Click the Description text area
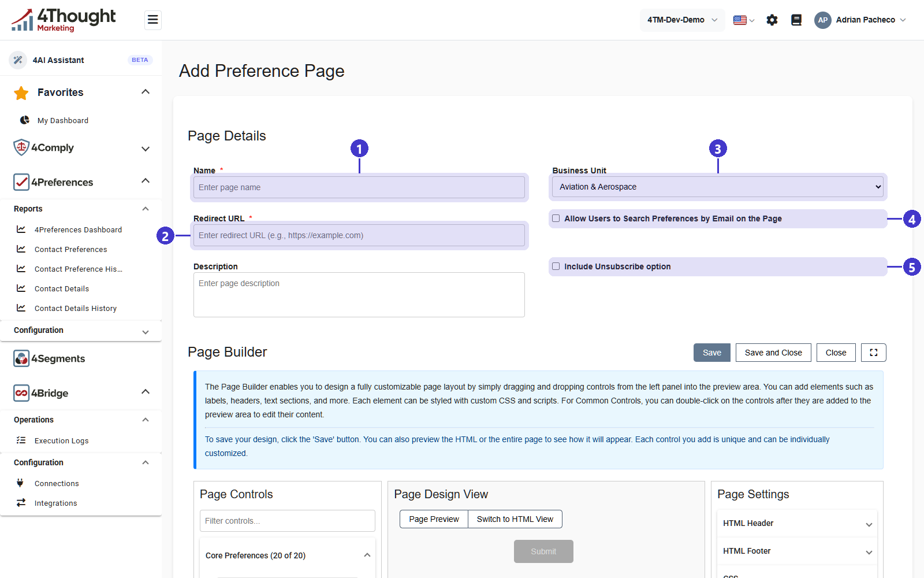This screenshot has width=924, height=578. [x=359, y=295]
